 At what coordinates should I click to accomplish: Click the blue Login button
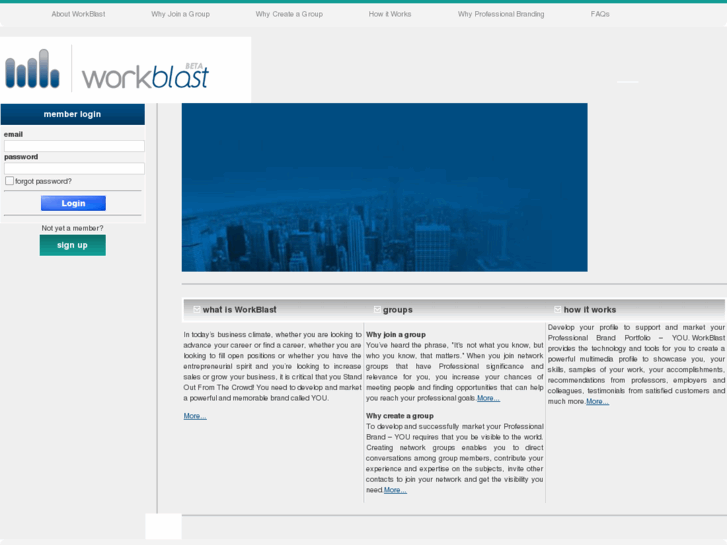coord(73,203)
